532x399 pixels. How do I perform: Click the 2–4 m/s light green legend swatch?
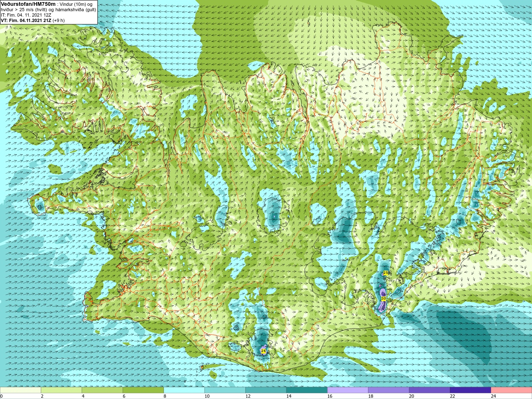pyautogui.click(x=61, y=390)
